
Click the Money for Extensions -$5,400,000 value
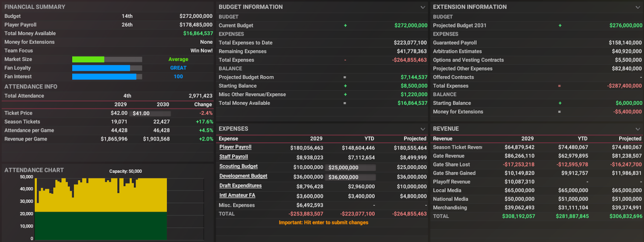pyautogui.click(x=628, y=111)
